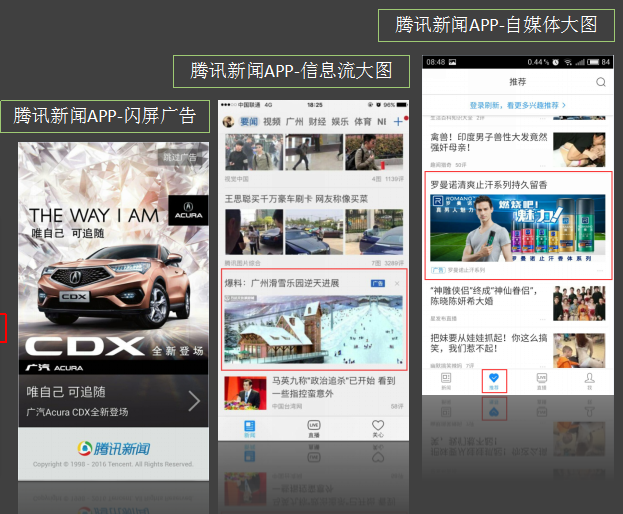Screen dimensions: 623x514
Task: Tap the search magnifier beside 推荐
Action: coord(600,82)
